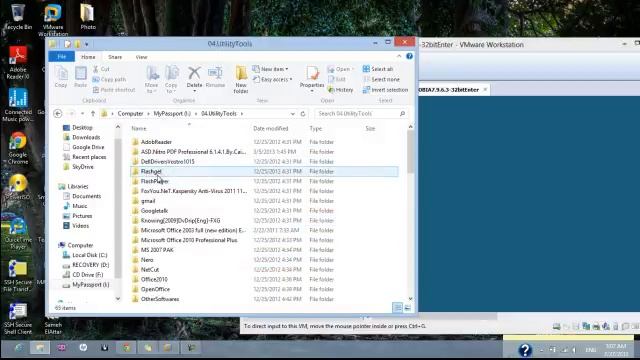Click History in the Open group
Screen dimensions: 640x360
click(341, 90)
